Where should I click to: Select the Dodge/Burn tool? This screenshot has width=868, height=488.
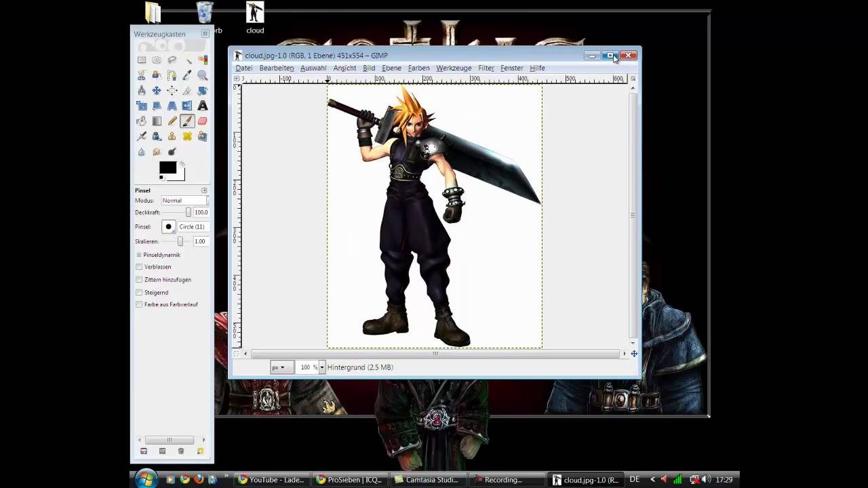[172, 152]
